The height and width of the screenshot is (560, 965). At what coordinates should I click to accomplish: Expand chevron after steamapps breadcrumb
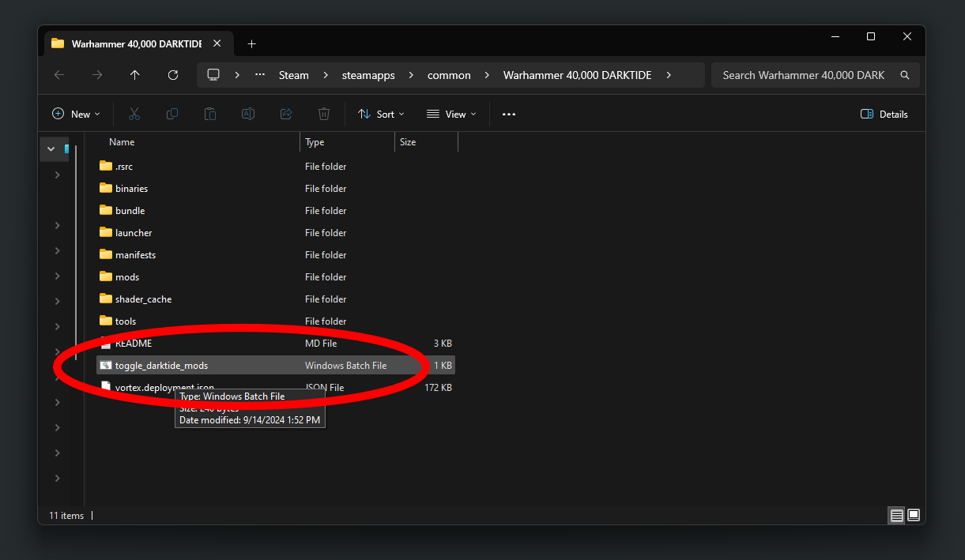click(412, 75)
